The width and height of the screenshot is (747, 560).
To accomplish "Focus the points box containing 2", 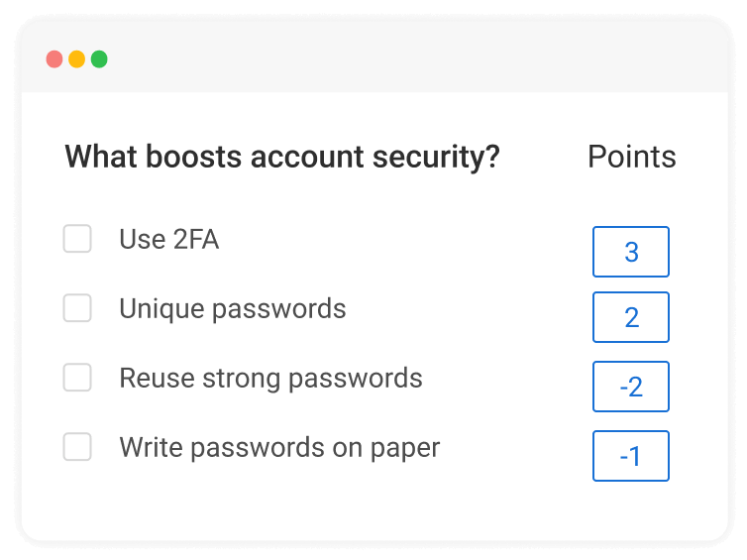I will (631, 317).
